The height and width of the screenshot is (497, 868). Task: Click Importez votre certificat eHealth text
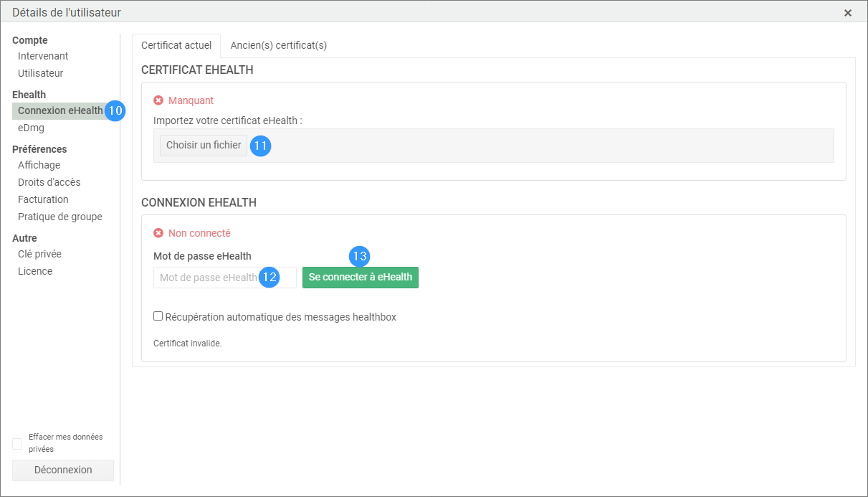228,120
